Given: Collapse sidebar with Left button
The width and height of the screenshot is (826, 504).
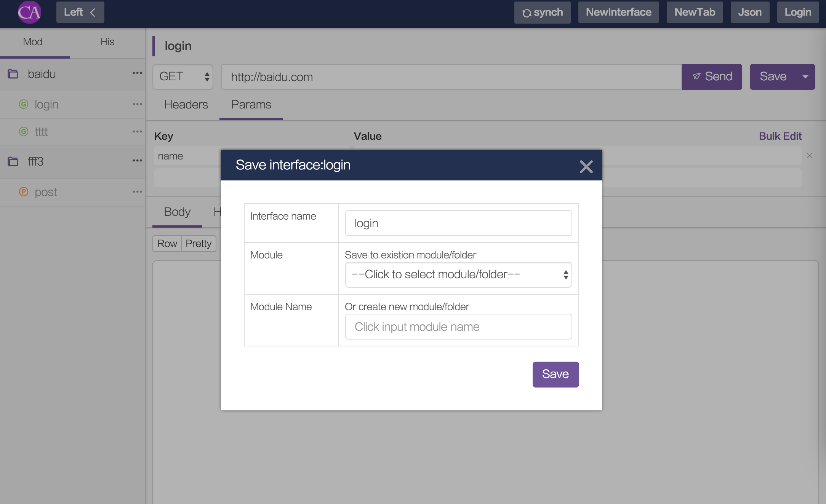Looking at the screenshot, I should click(x=80, y=12).
